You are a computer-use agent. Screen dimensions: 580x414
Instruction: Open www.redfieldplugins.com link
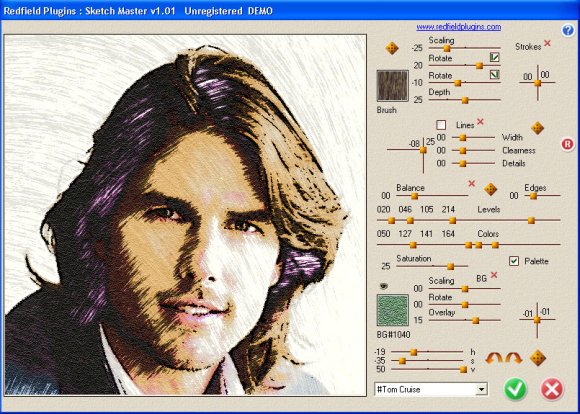click(459, 27)
